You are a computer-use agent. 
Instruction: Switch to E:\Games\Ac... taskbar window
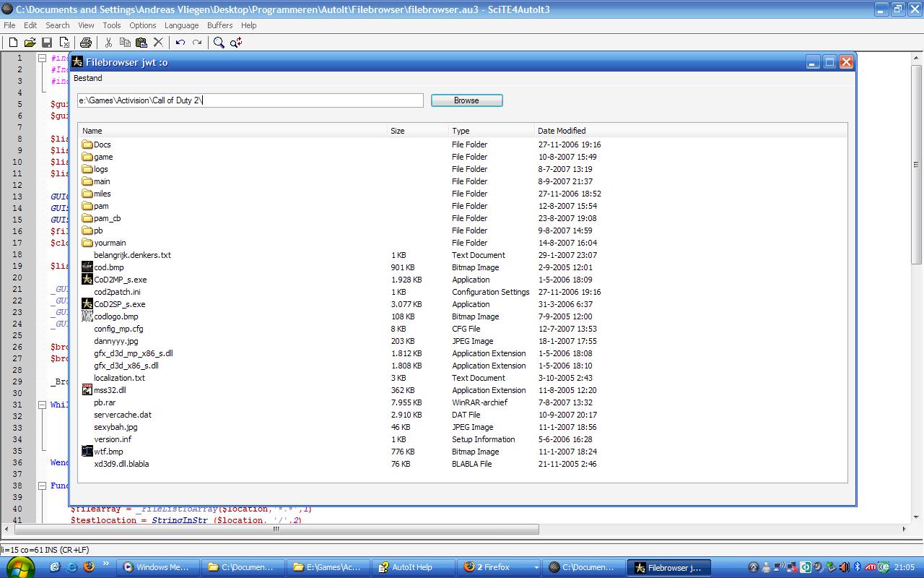[x=329, y=568]
